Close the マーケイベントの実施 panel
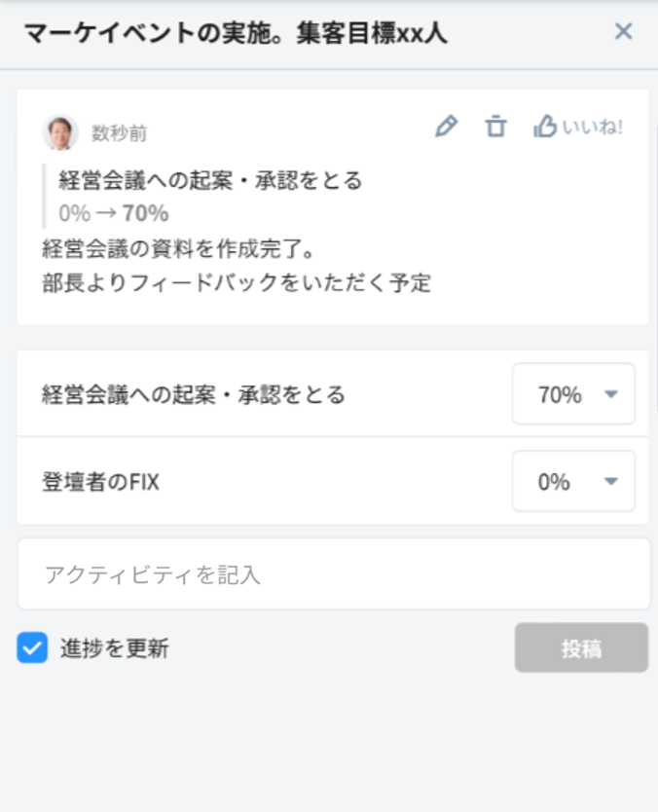 pos(623,32)
